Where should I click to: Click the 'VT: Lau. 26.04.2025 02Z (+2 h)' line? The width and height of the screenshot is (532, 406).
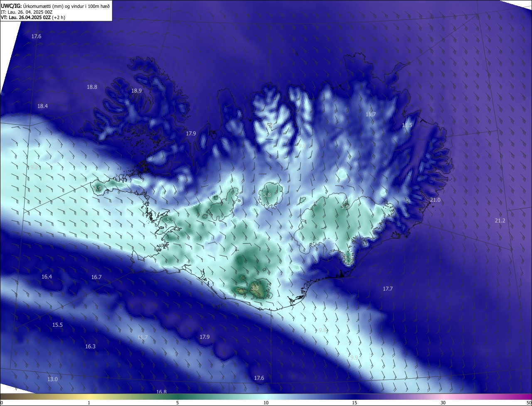(x=33, y=17)
